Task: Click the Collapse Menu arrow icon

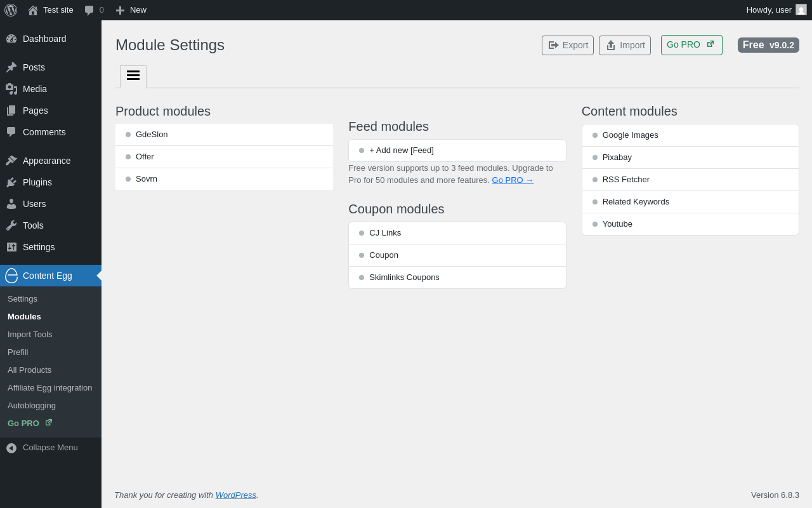Action: coord(11,448)
